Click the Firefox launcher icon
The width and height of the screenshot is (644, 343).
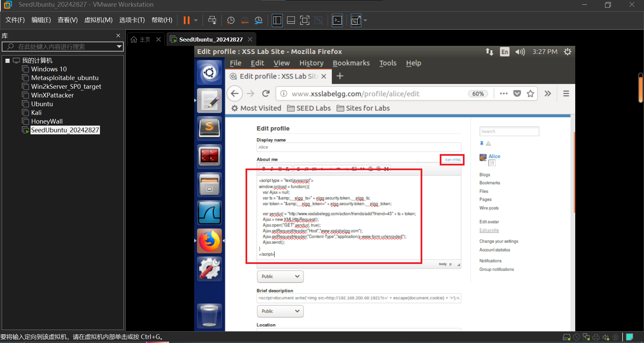pos(209,241)
